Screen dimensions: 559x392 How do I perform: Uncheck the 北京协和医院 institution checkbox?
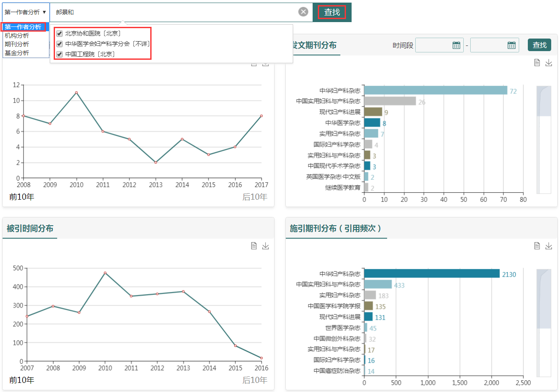pyautogui.click(x=60, y=33)
